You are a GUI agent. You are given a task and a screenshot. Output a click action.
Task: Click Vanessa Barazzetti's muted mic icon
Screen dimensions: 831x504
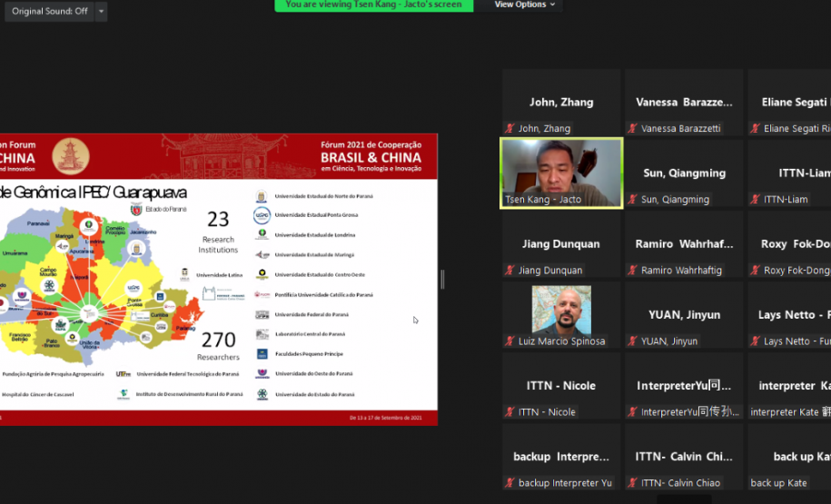[x=633, y=129]
